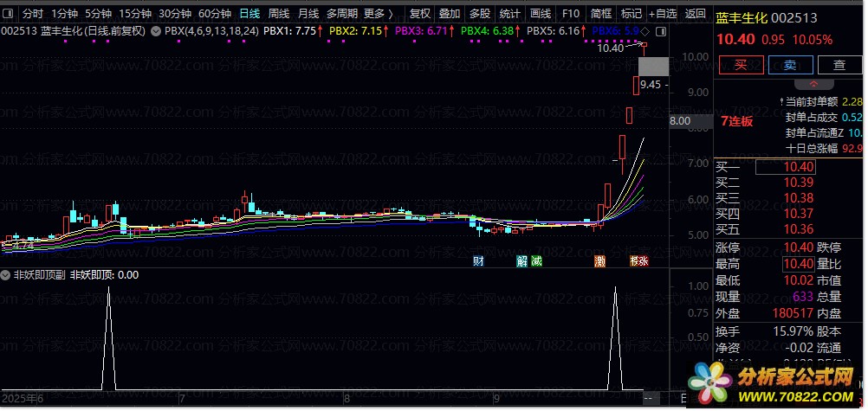Click the 换手 15.97% value
The image size is (868, 411).
pyautogui.click(x=794, y=331)
